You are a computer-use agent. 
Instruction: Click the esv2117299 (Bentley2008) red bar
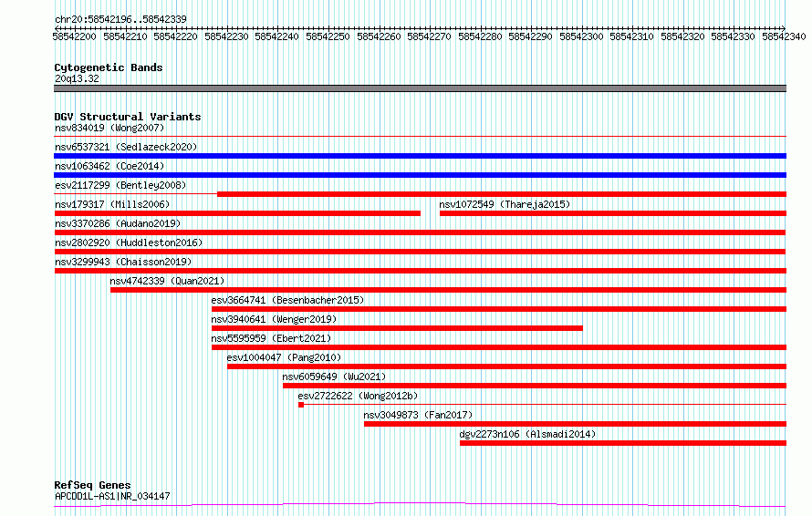point(501,194)
